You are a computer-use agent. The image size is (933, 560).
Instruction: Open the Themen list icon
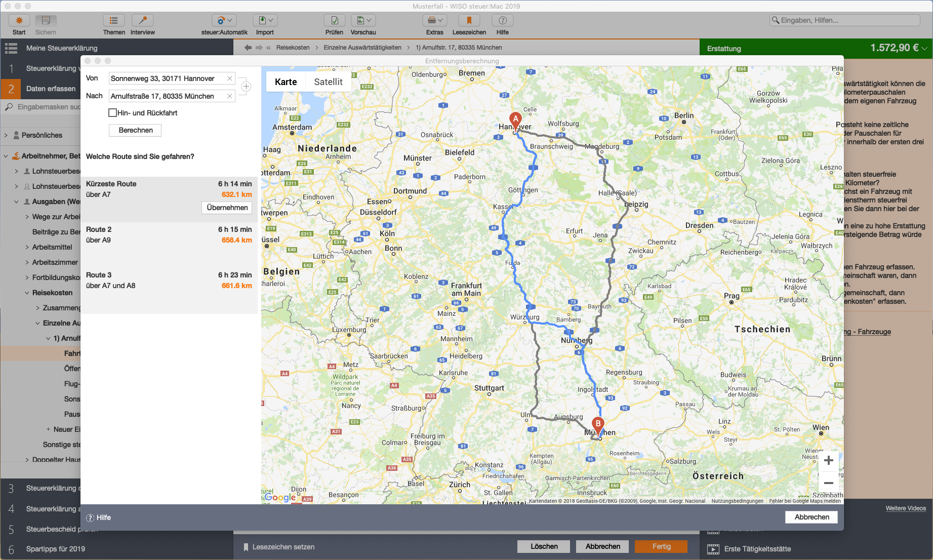tap(114, 20)
